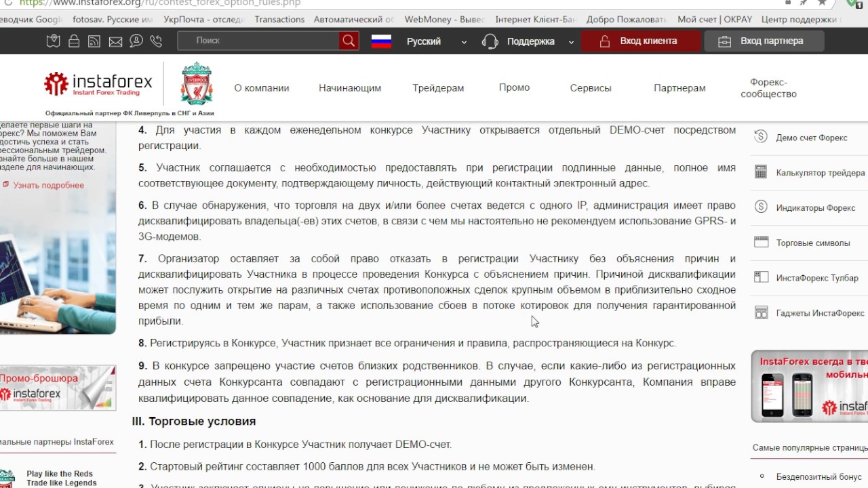Viewport: 868px width, 488px height.
Task: Click the Гаджеты ИнстаФорекс icon
Action: [x=761, y=312]
